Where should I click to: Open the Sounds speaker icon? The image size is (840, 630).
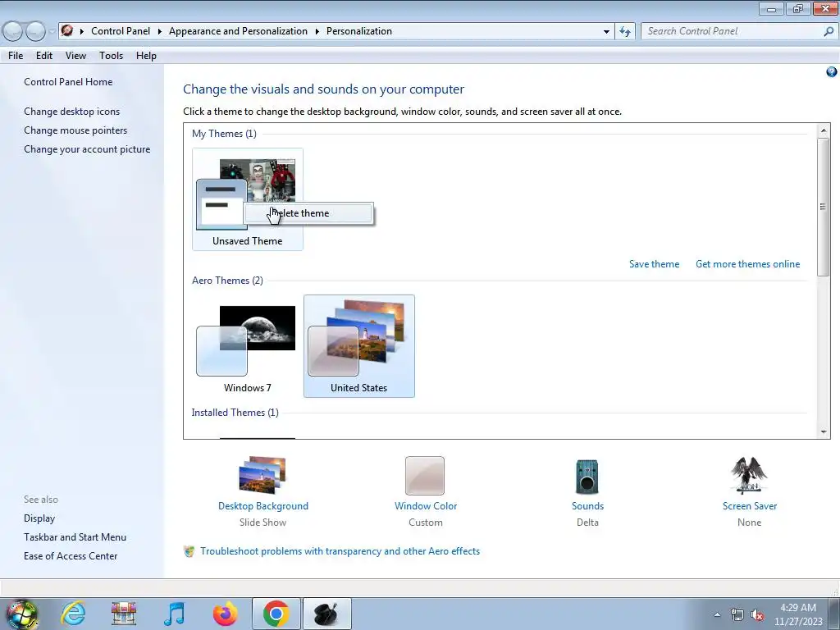587,477
